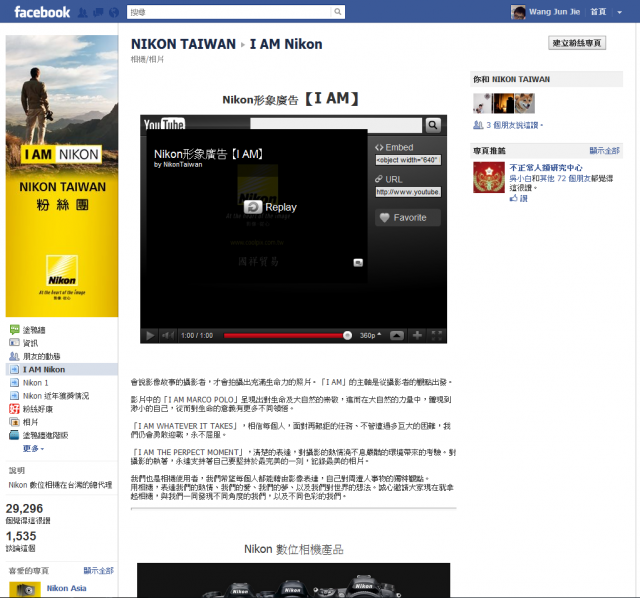Expand the 更多 sidebar menu
Viewport: 640px width, 598px height.
pos(33,448)
